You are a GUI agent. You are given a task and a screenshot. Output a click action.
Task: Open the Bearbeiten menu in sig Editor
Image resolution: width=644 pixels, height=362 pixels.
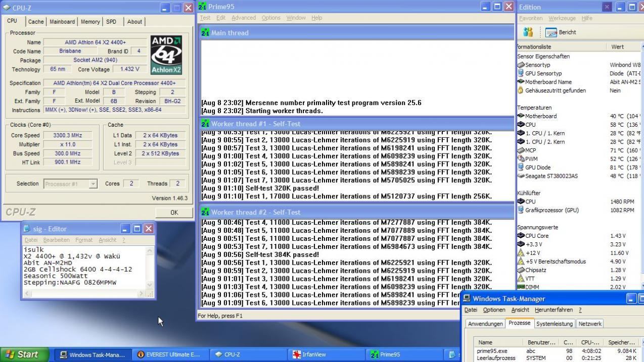pos(57,240)
